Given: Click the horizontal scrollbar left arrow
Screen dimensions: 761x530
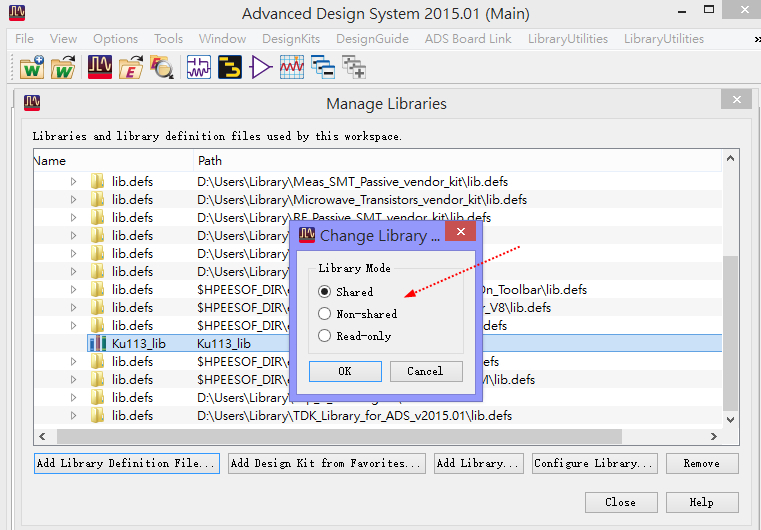Looking at the screenshot, I should [42, 436].
